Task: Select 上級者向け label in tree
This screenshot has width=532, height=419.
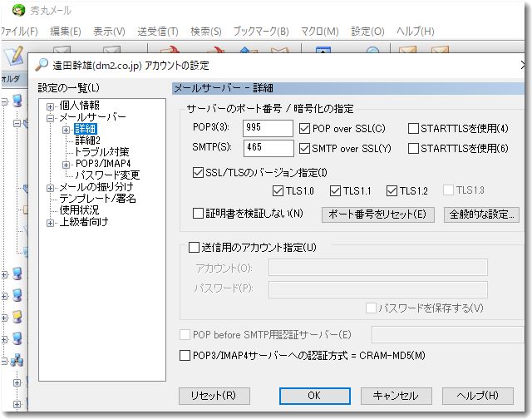Action: (84, 222)
